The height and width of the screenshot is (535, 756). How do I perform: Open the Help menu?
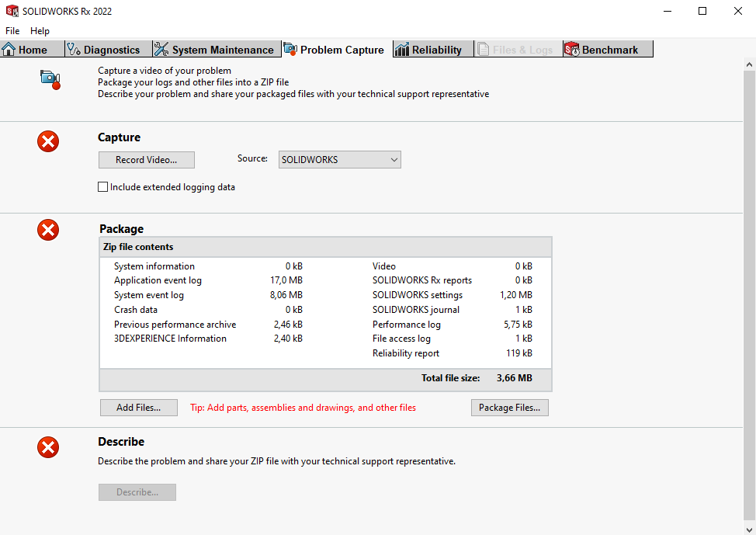click(40, 31)
